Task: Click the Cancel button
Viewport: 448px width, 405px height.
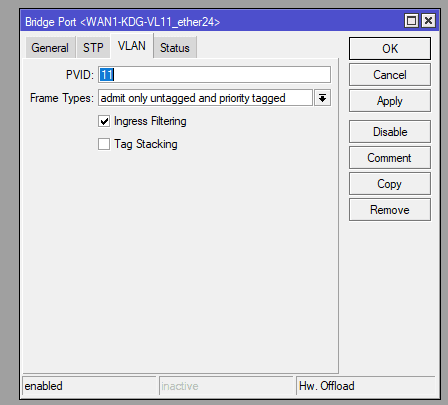Action: pos(390,75)
